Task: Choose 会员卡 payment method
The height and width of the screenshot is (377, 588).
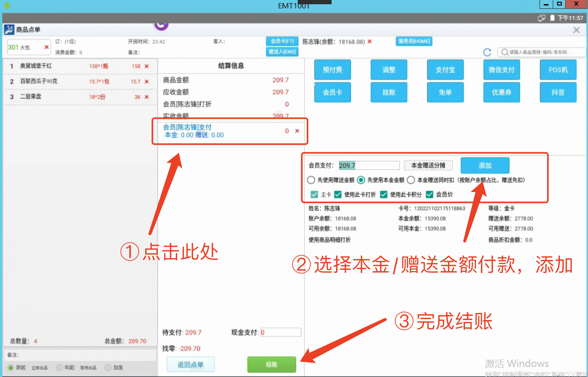Action: click(332, 92)
